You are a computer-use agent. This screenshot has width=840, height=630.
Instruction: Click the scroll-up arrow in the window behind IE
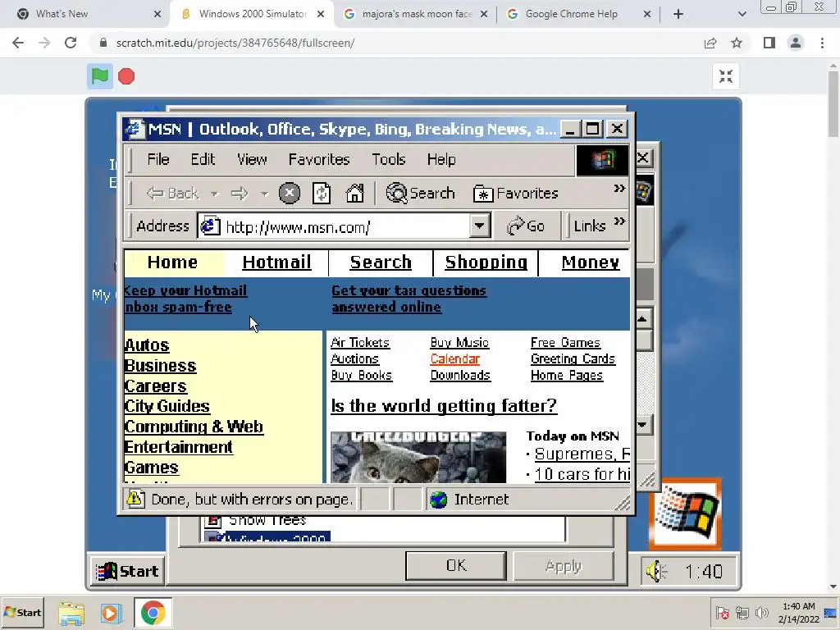(642, 320)
